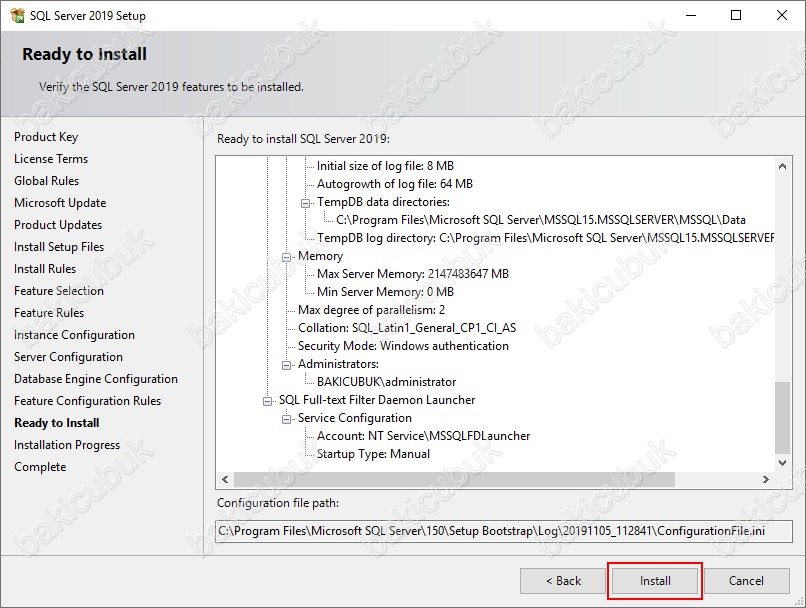The image size is (806, 608).
Task: Collapse the Administrators tree node
Action: tap(286, 365)
